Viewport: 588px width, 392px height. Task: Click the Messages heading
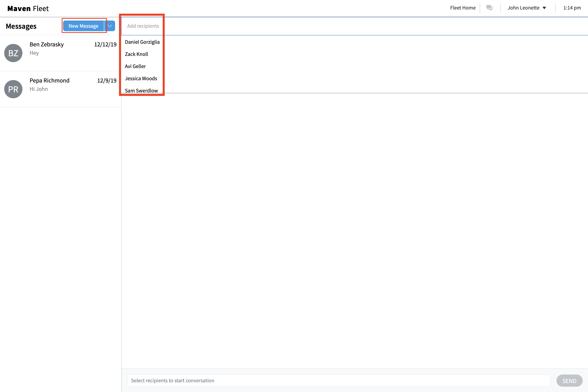point(21,26)
